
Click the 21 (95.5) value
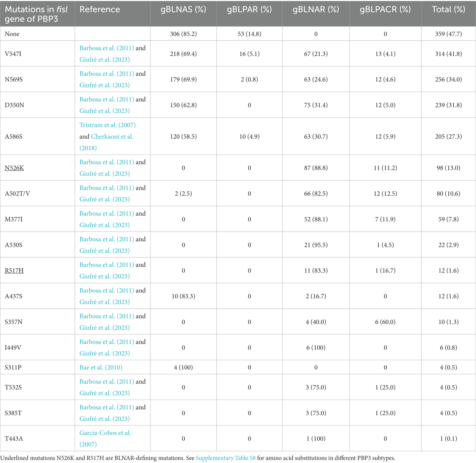coord(316,245)
